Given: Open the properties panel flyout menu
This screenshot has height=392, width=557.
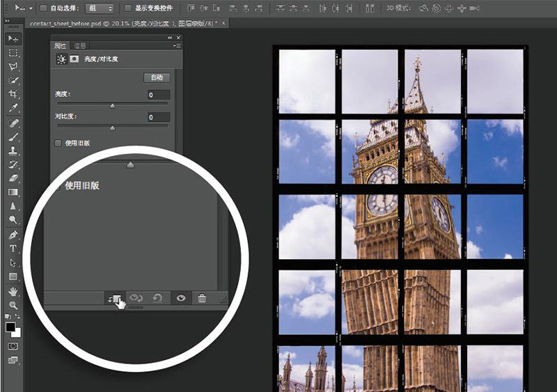Looking at the screenshot, I should click(x=178, y=45).
